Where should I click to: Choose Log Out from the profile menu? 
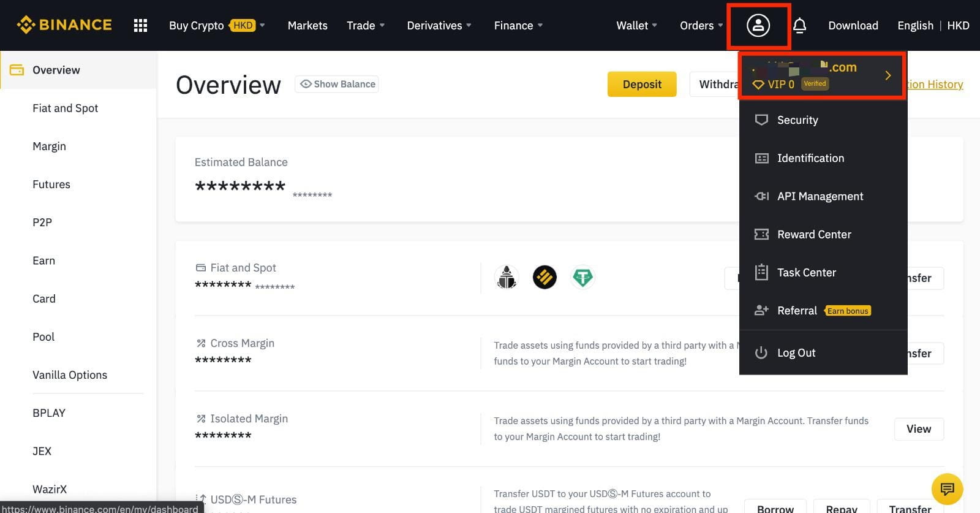(823, 352)
